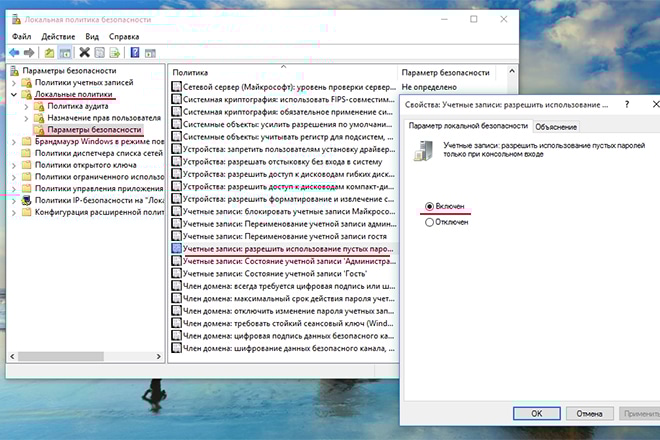Toggle the console tree pane toolbar icon
The width and height of the screenshot is (660, 440).
(65, 52)
